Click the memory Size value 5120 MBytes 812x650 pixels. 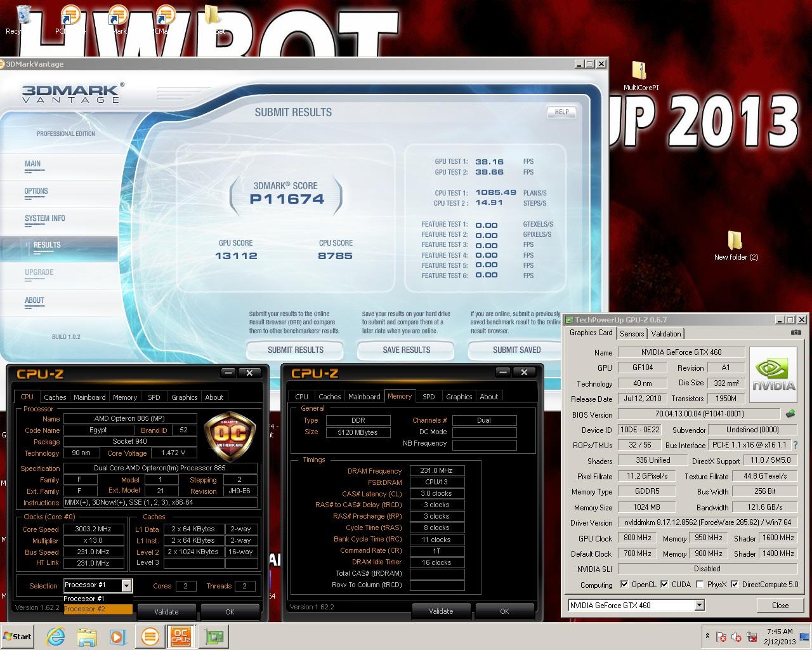[x=358, y=432]
